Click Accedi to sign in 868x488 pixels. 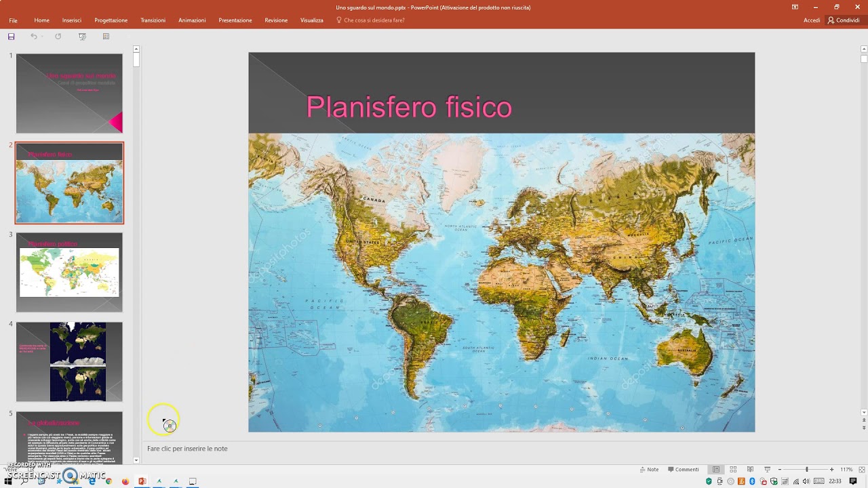pos(812,20)
